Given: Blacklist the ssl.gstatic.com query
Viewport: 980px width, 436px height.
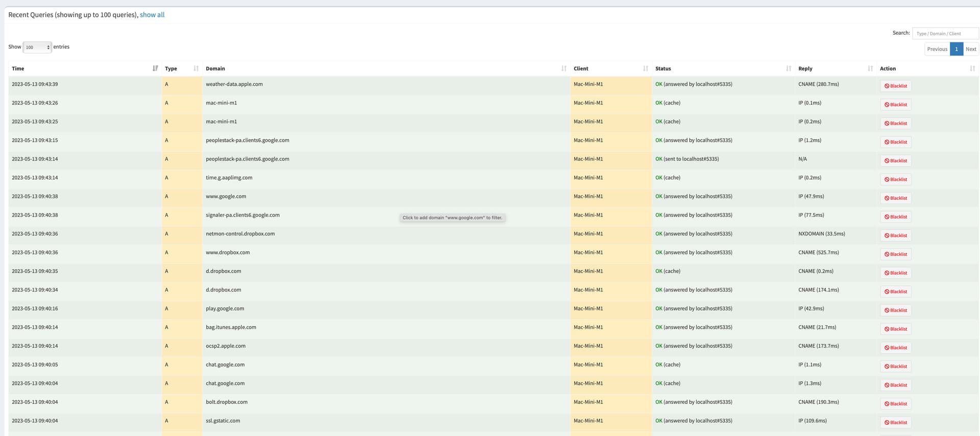Looking at the screenshot, I should [x=895, y=423].
